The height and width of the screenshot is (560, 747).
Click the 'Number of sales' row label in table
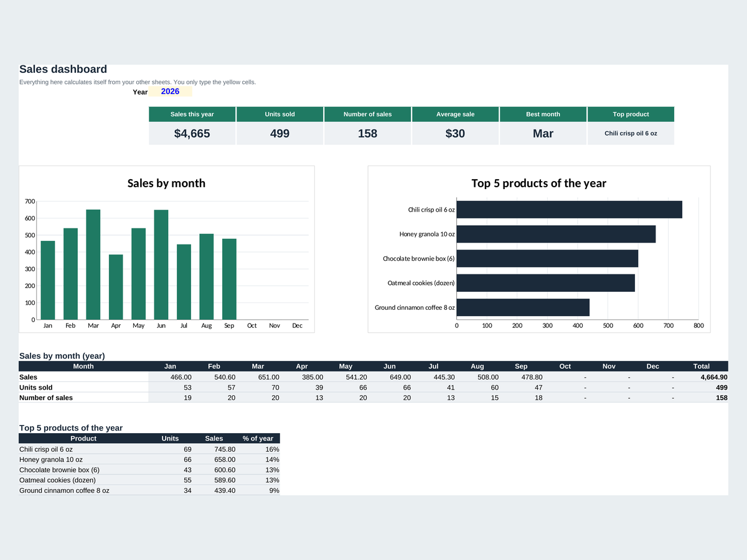[83, 398]
